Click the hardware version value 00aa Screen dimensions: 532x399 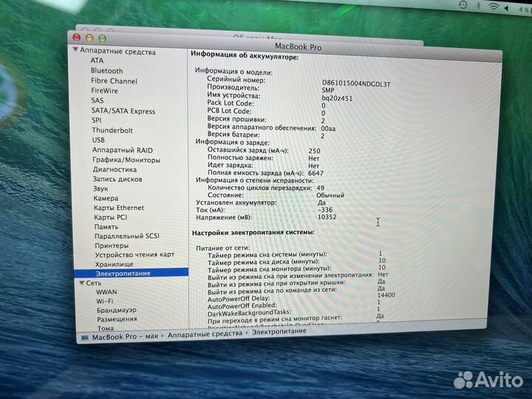tap(328, 129)
